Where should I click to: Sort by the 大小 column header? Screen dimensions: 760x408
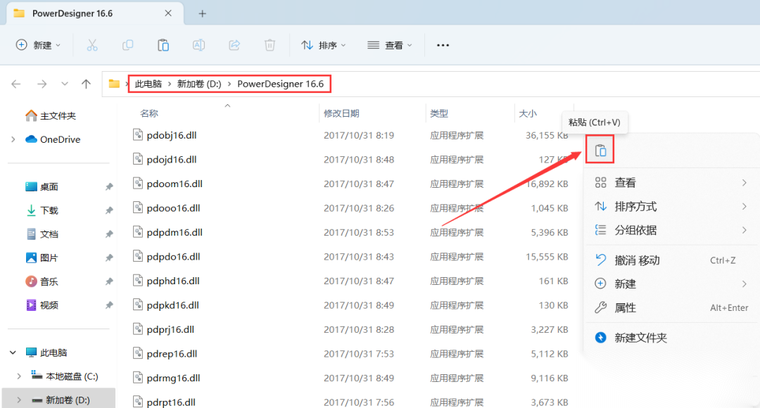[528, 113]
